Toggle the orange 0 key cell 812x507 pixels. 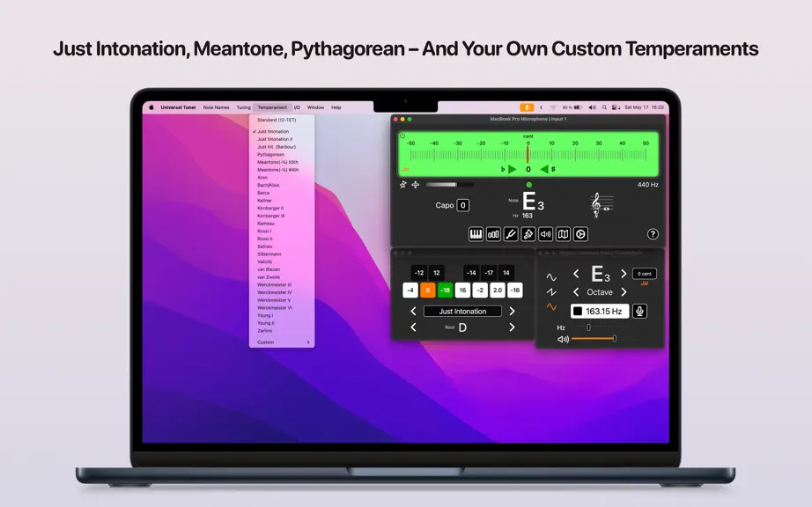pyautogui.click(x=428, y=290)
